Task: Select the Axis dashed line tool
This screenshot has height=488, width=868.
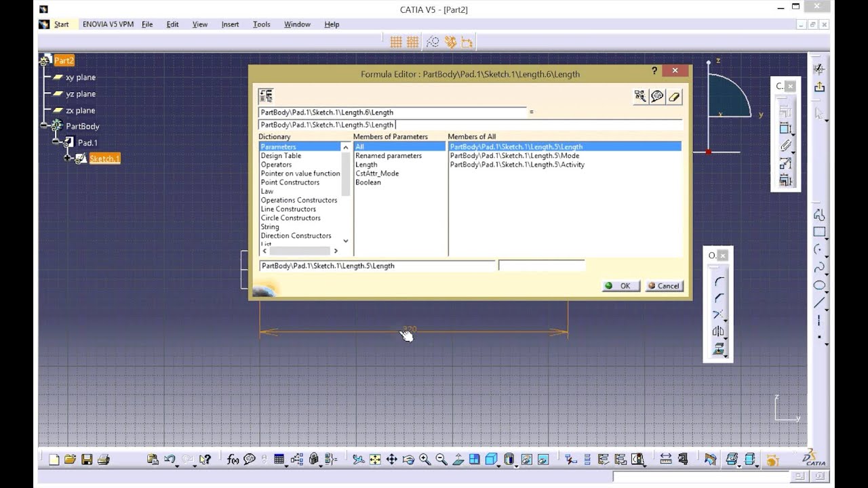Action: click(x=819, y=320)
